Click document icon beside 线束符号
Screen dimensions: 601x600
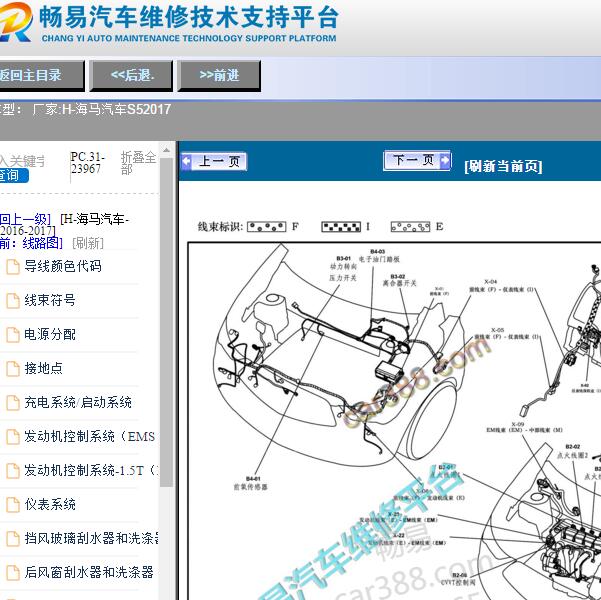tap(13, 301)
